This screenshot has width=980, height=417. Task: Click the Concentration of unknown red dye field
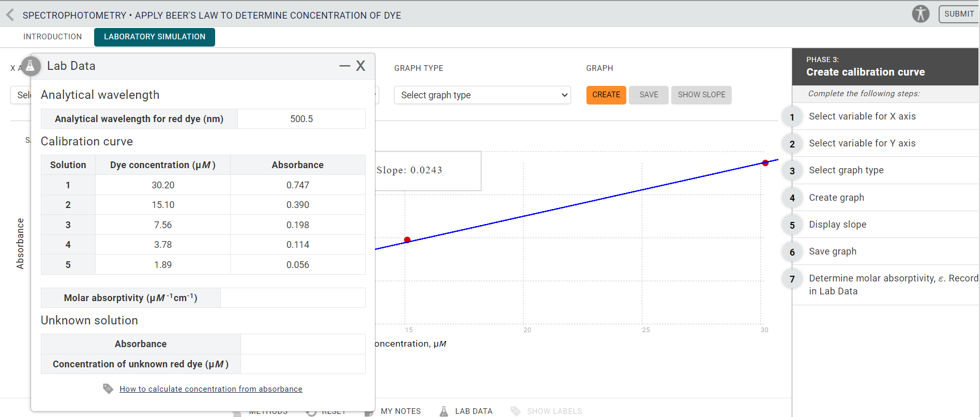[x=303, y=364]
